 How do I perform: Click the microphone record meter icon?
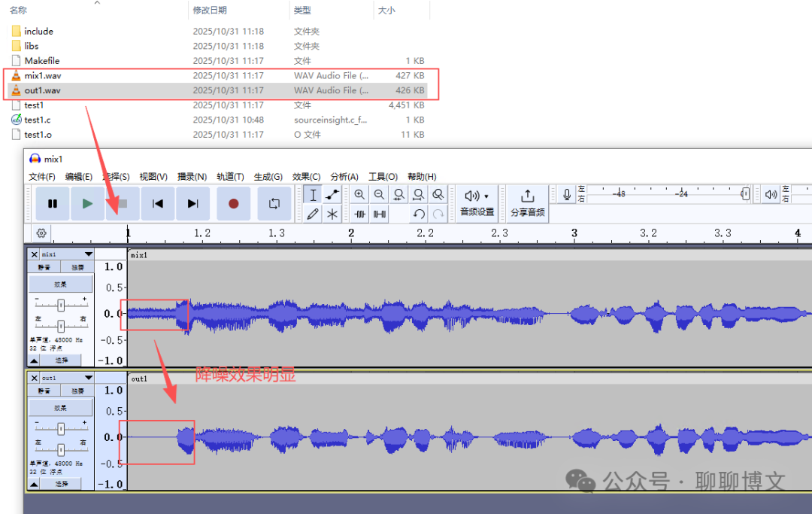point(567,195)
